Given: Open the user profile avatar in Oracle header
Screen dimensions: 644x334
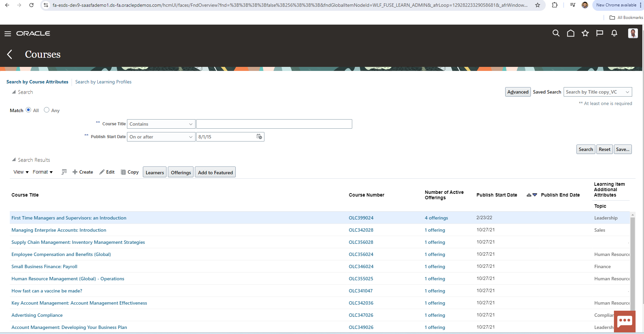Looking at the screenshot, I should click(633, 33).
